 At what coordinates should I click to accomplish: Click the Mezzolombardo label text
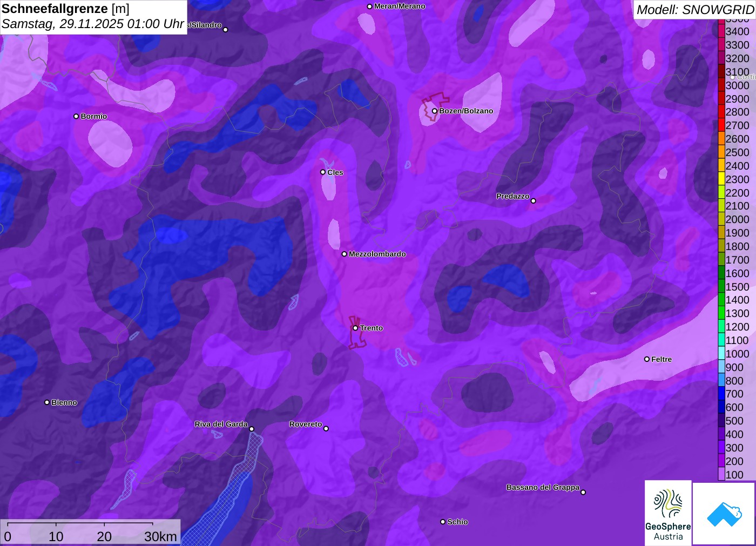[x=377, y=254]
